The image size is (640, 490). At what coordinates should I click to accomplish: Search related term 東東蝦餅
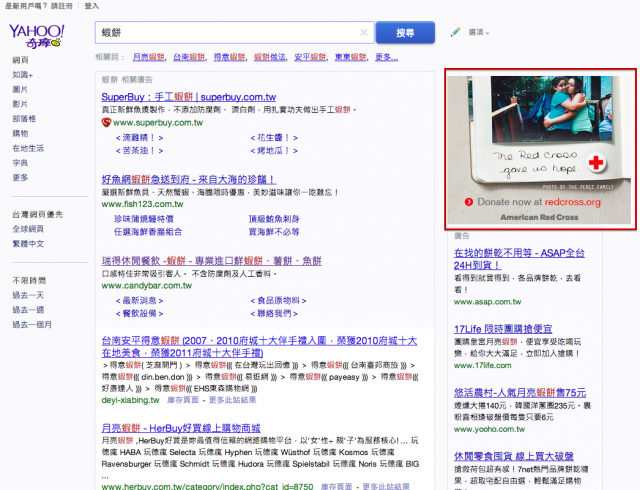pyautogui.click(x=351, y=57)
